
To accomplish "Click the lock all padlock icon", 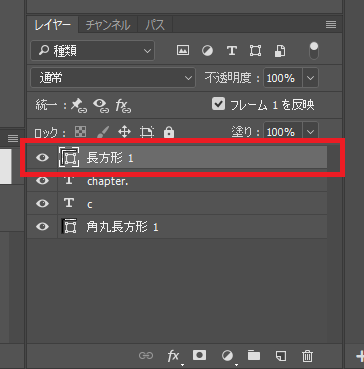I will [169, 133].
